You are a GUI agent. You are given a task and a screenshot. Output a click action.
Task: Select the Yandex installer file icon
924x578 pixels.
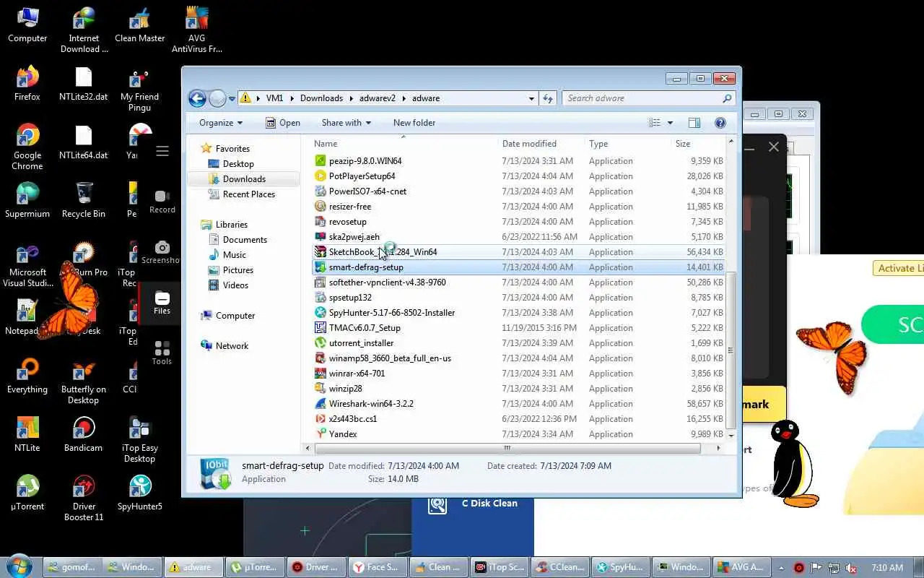[x=321, y=434]
